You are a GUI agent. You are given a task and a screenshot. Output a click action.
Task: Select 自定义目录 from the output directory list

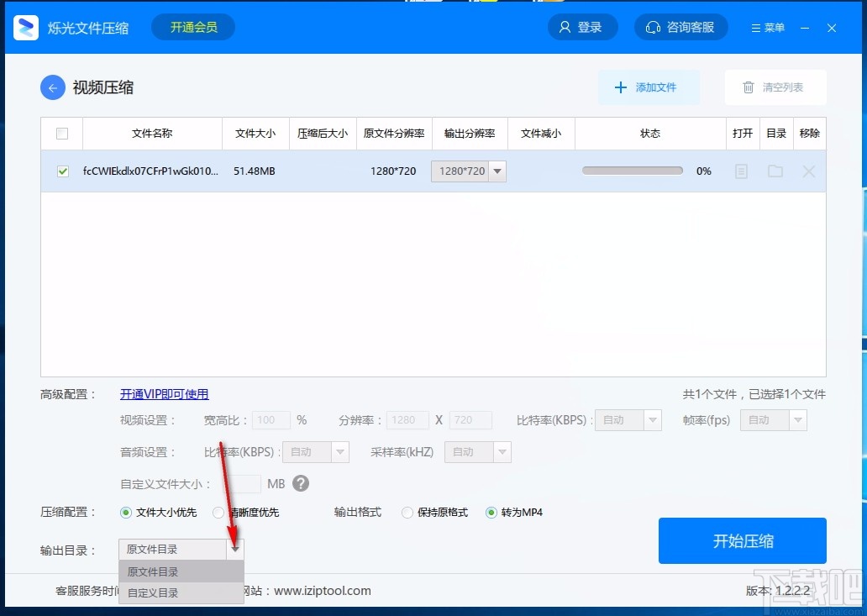[x=154, y=592]
